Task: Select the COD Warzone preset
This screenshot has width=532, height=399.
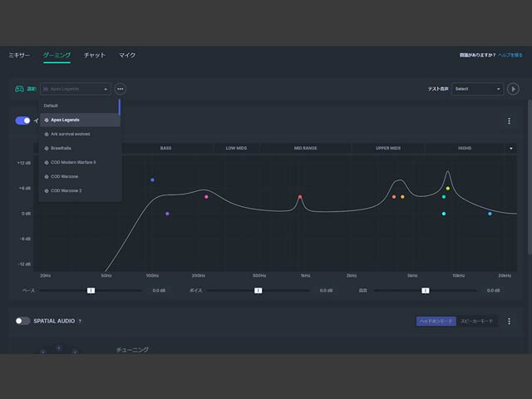Action: tap(80, 176)
